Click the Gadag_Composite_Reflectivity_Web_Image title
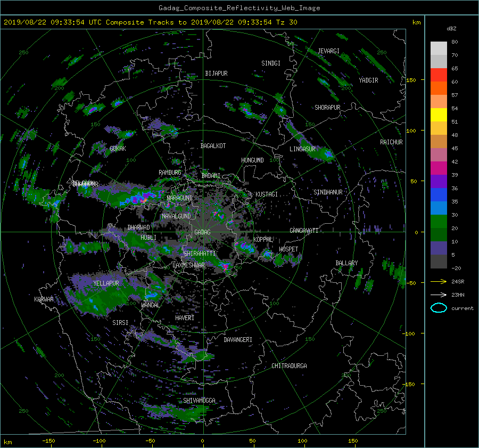 pyautogui.click(x=239, y=8)
